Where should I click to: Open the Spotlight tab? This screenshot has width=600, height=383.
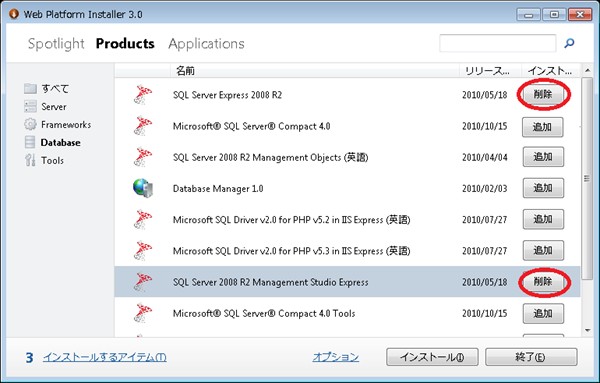[56, 44]
